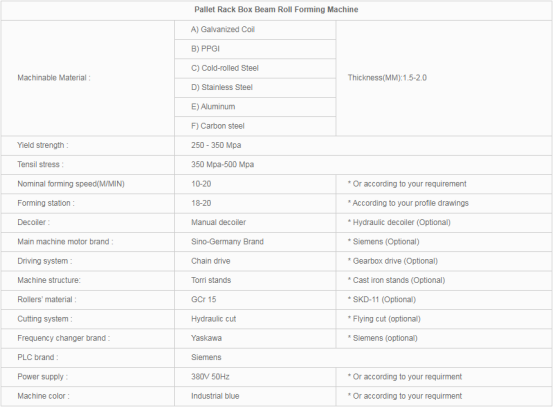Click the Manual decoiler value
Viewport: 553px width, 407px height.
point(218,223)
